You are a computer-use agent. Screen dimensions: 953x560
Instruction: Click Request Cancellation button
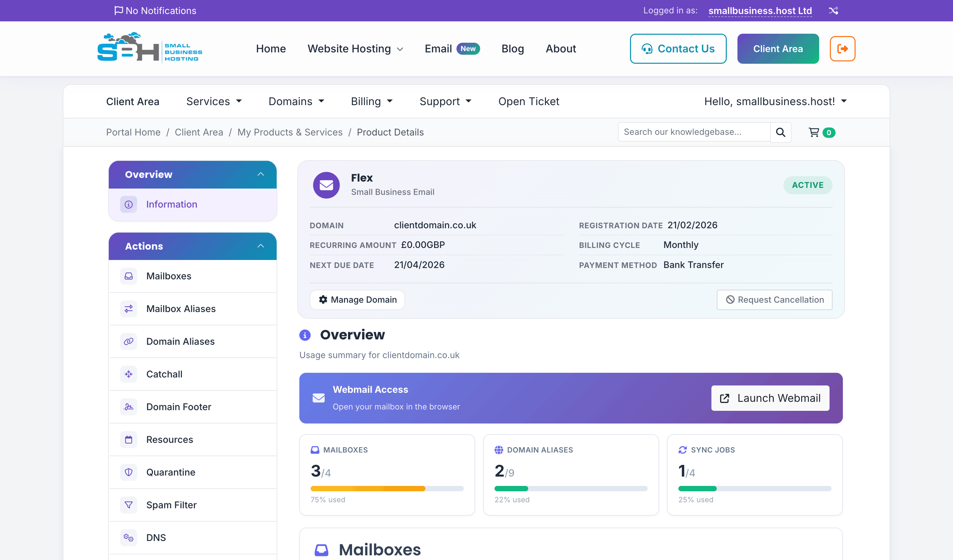point(774,300)
